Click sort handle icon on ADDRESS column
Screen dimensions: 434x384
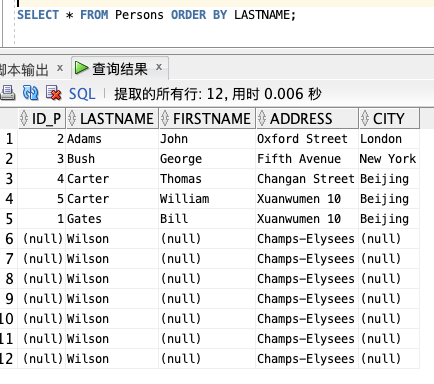tap(262, 118)
